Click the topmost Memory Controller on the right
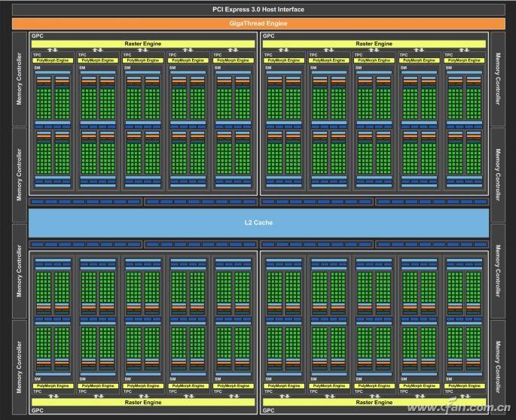Image resolution: width=516 pixels, height=420 pixels. pyautogui.click(x=497, y=80)
